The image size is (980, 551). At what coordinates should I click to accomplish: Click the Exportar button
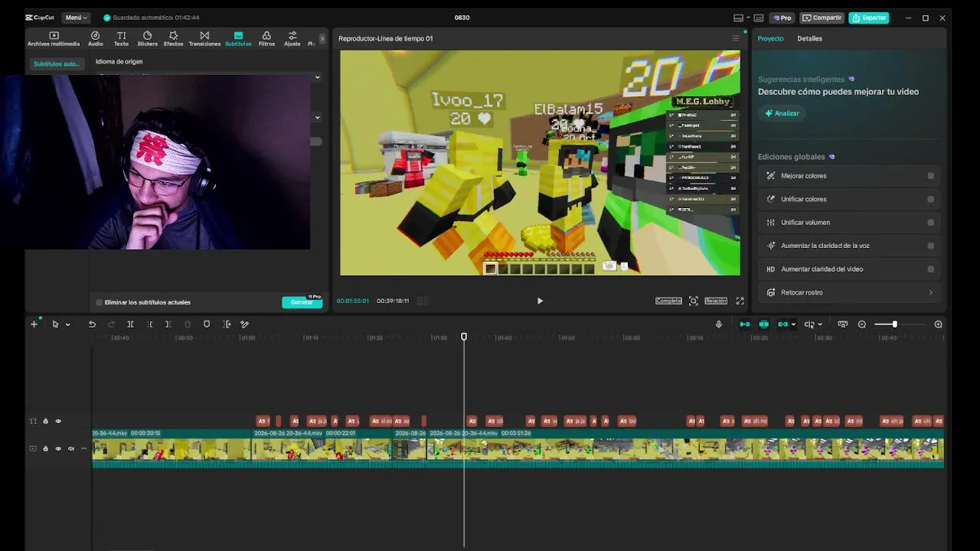[x=869, y=18]
